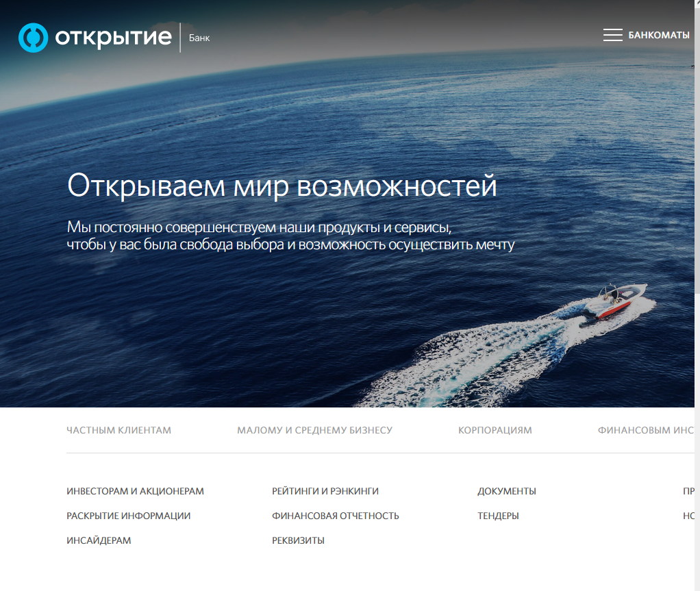Click the ИНСАЙДЕРАМ link
Screen dimensions: 700x591
[x=99, y=540]
